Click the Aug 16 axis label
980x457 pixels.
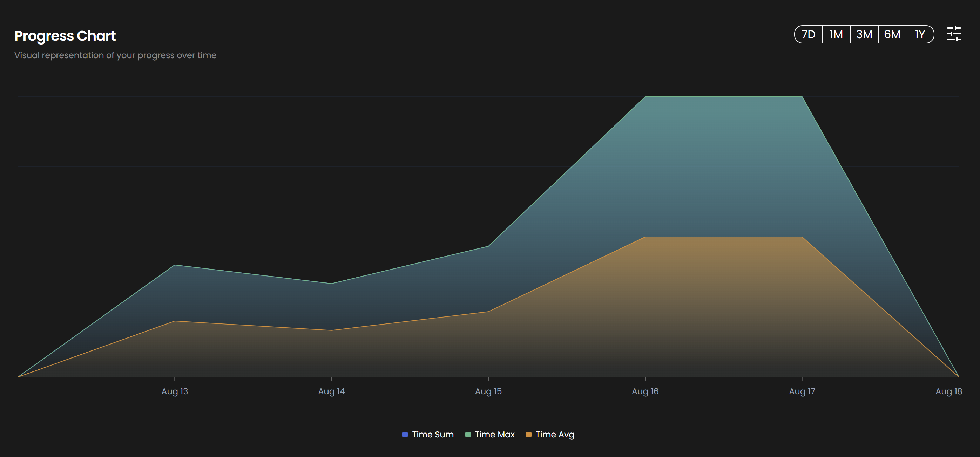(645, 391)
